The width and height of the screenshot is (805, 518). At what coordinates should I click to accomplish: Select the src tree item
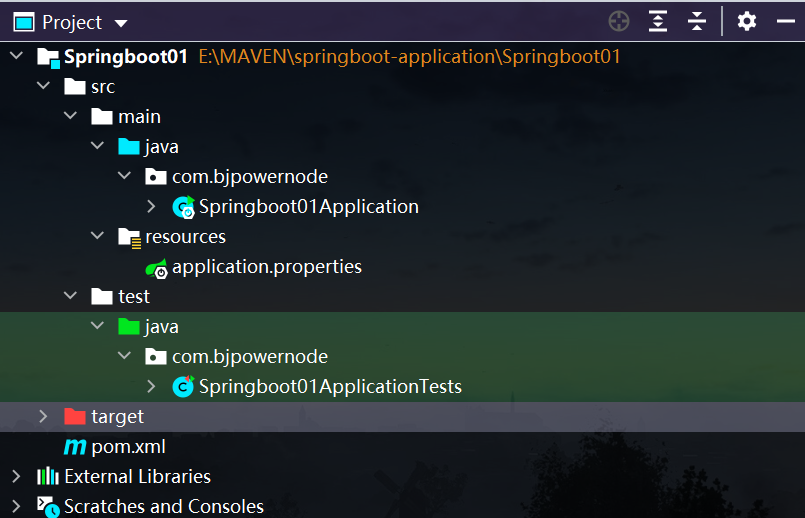click(103, 87)
